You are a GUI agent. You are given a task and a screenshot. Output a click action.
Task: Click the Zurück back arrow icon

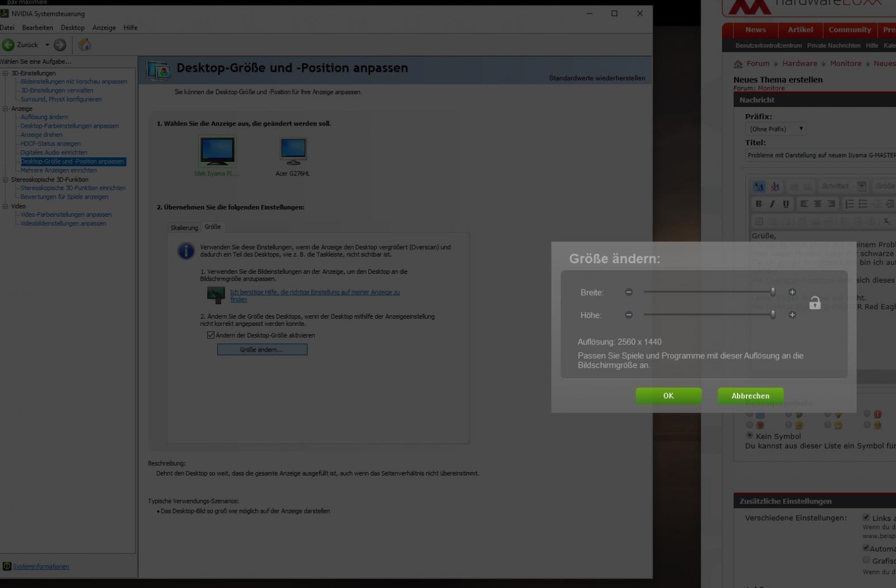[8, 45]
